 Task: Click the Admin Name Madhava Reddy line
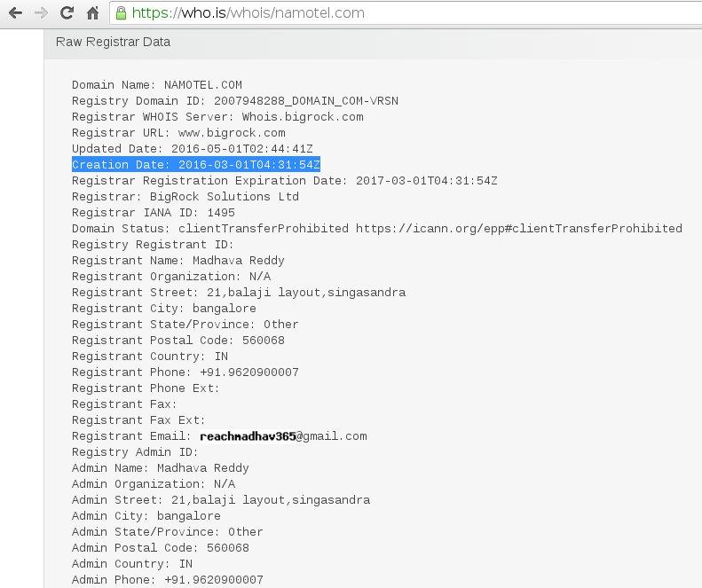pos(161,468)
